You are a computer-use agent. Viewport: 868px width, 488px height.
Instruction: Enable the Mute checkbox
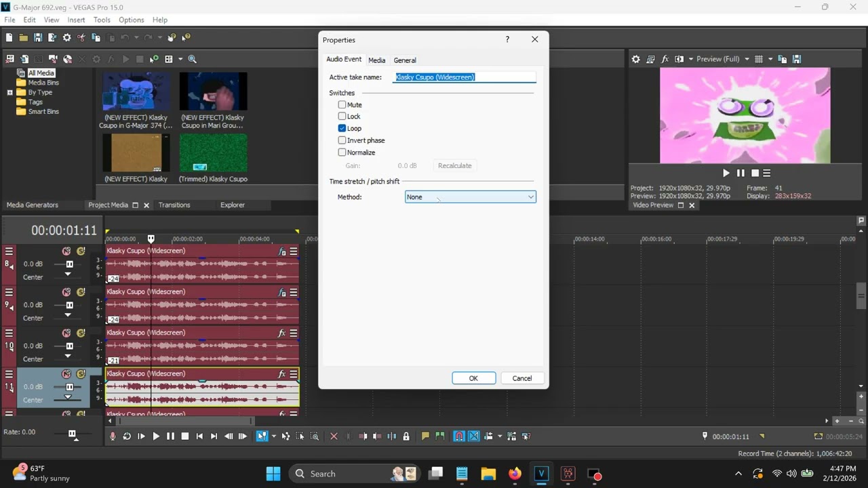(x=342, y=105)
